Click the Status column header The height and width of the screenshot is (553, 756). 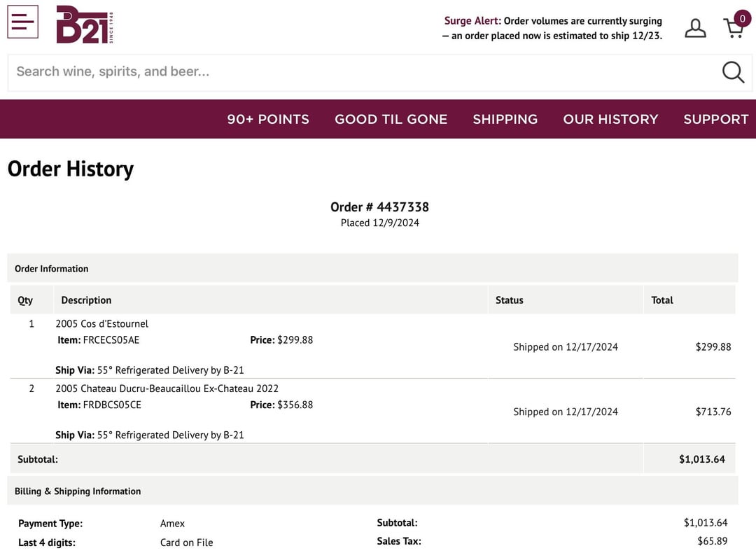(509, 300)
